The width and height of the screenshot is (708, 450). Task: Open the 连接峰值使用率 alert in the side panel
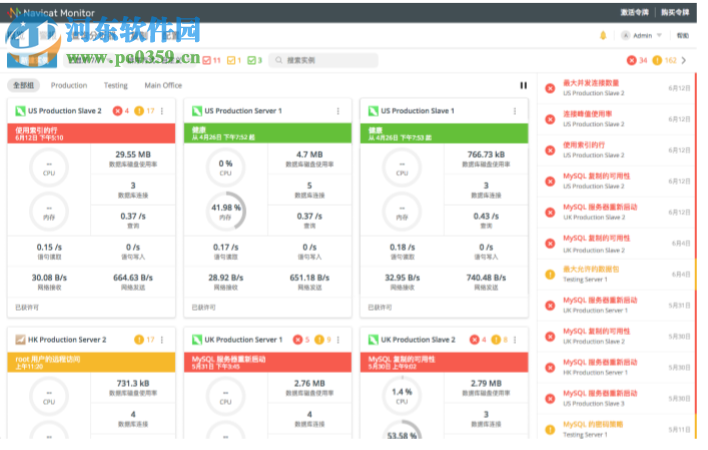point(616,119)
